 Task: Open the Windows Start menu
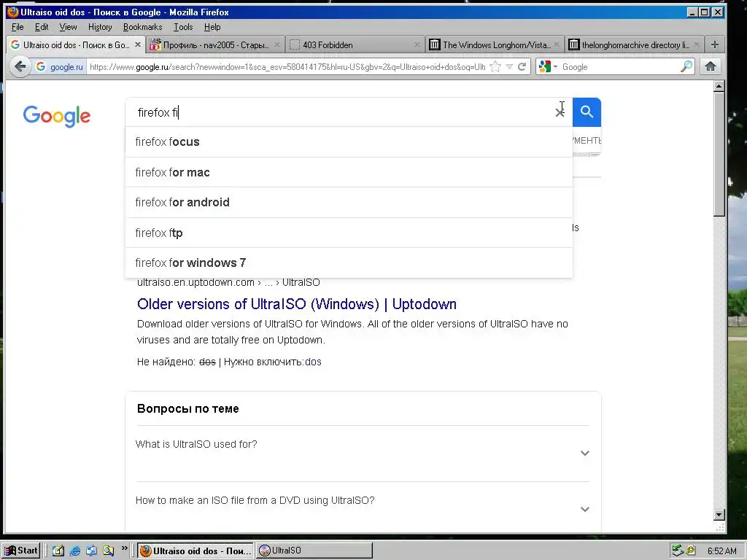tap(21, 551)
